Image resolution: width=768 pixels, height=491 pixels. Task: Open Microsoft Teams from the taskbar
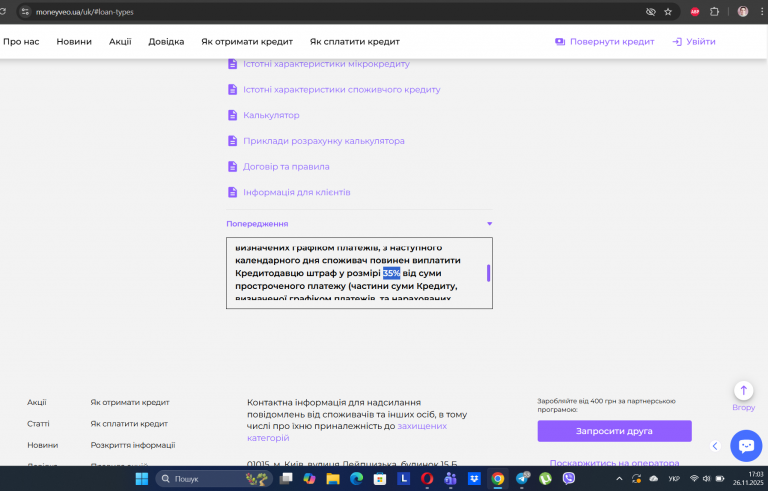pyautogui.click(x=450, y=479)
